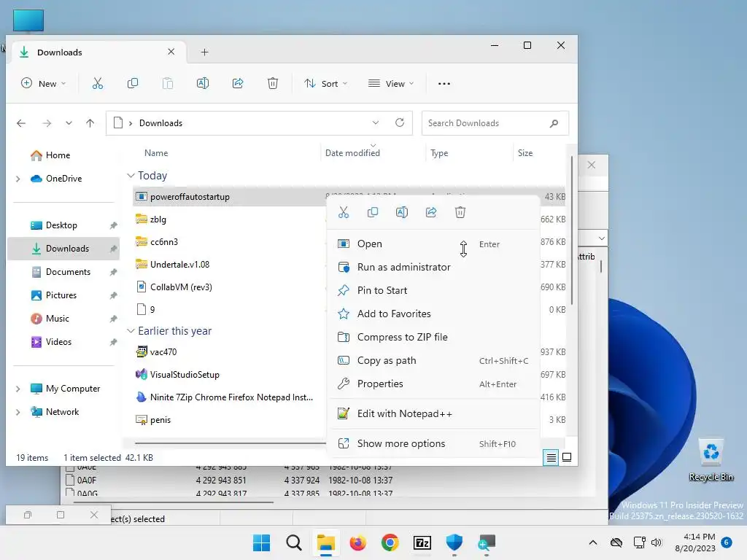The width and height of the screenshot is (747, 560).
Task: Choose Open in the context menu
Action: (433, 244)
